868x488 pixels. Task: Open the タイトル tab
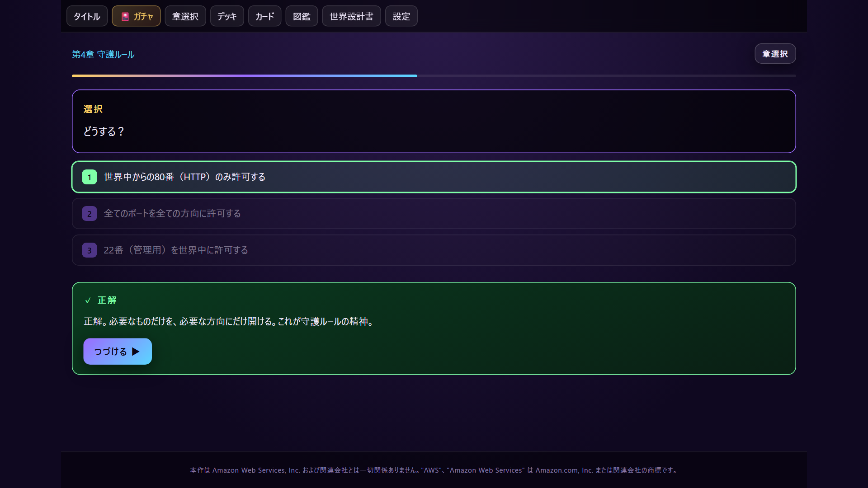coord(87,16)
